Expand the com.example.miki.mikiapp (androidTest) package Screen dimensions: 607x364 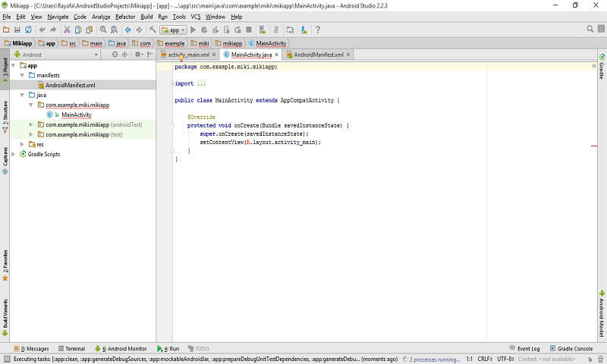[x=31, y=124]
